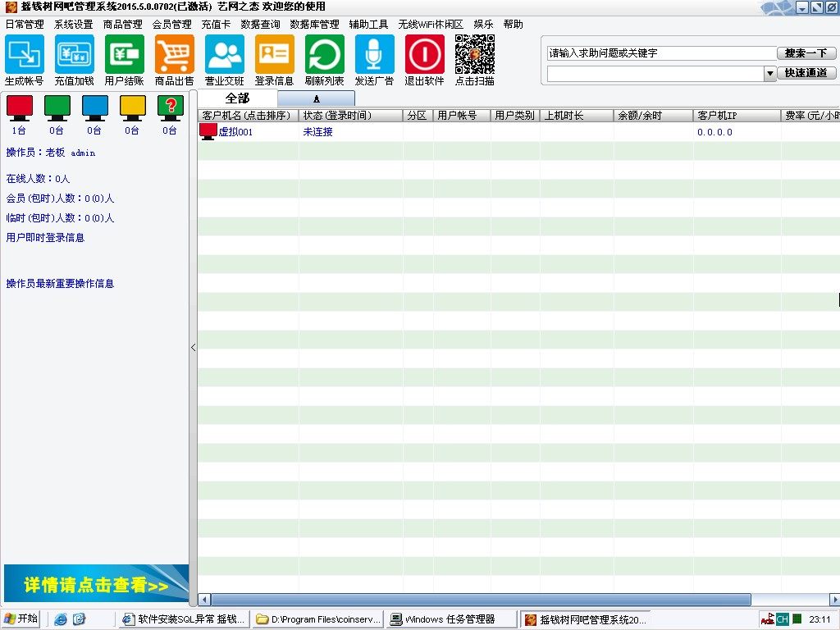Click the 搜索一下 search button
Image resolution: width=840 pixels, height=630 pixels.
[x=807, y=52]
